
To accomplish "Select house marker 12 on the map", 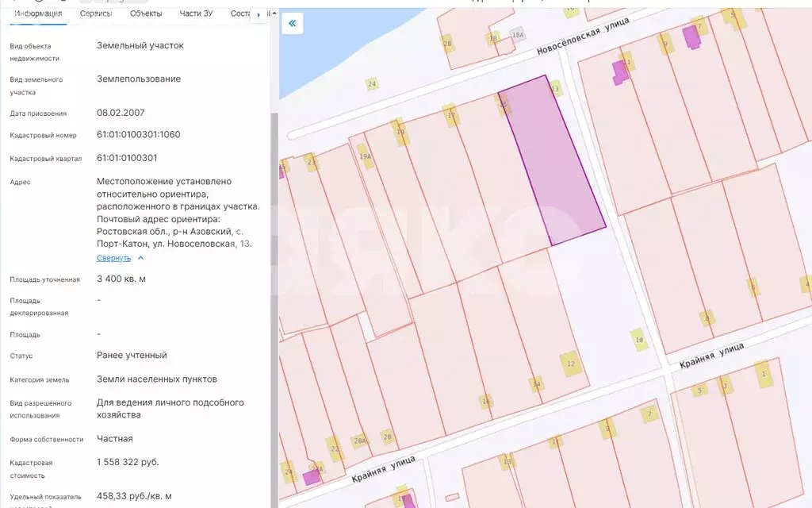I will click(570, 364).
